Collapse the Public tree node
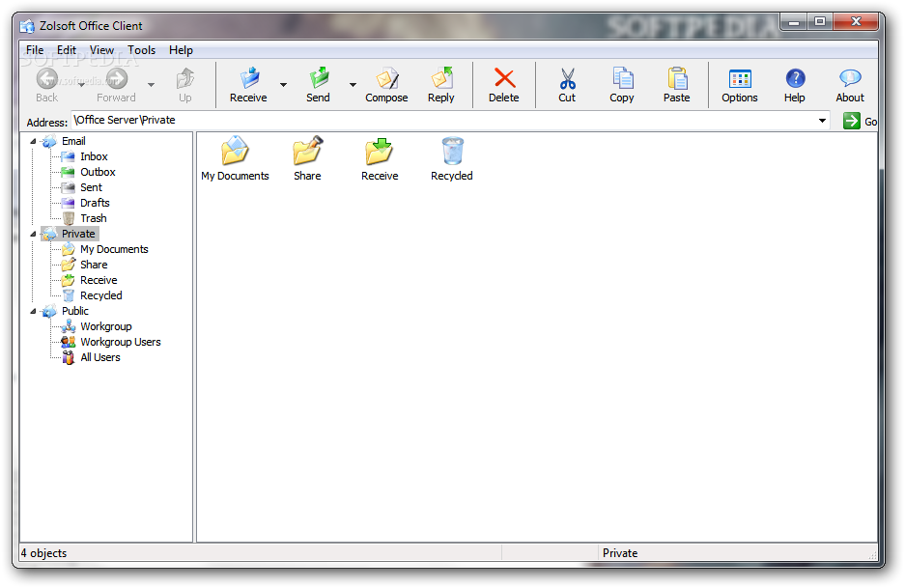The height and width of the screenshot is (588, 905). tap(33, 311)
